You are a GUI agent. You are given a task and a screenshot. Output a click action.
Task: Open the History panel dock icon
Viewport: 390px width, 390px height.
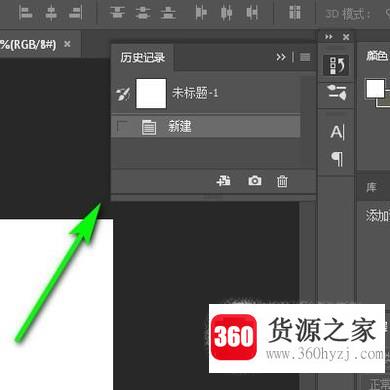coord(336,65)
